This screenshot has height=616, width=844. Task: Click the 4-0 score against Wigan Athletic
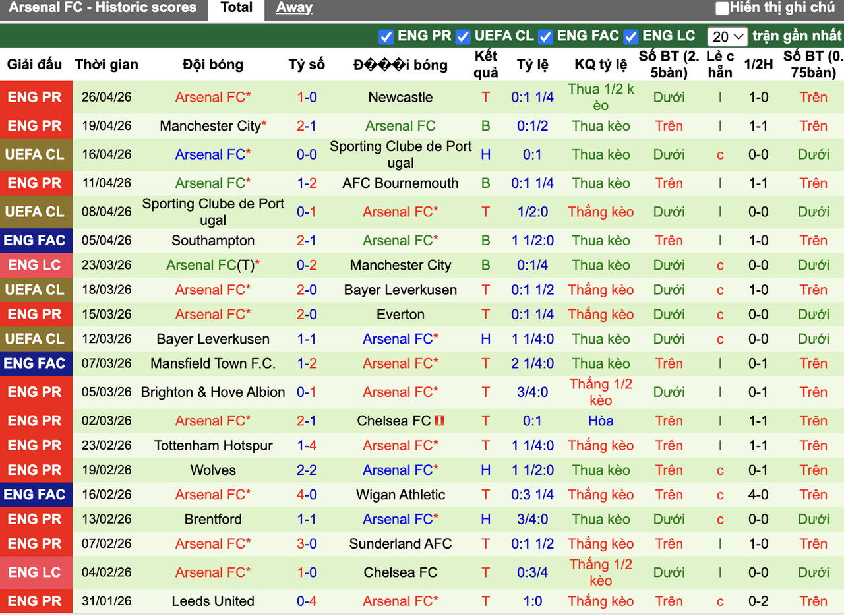[307, 495]
